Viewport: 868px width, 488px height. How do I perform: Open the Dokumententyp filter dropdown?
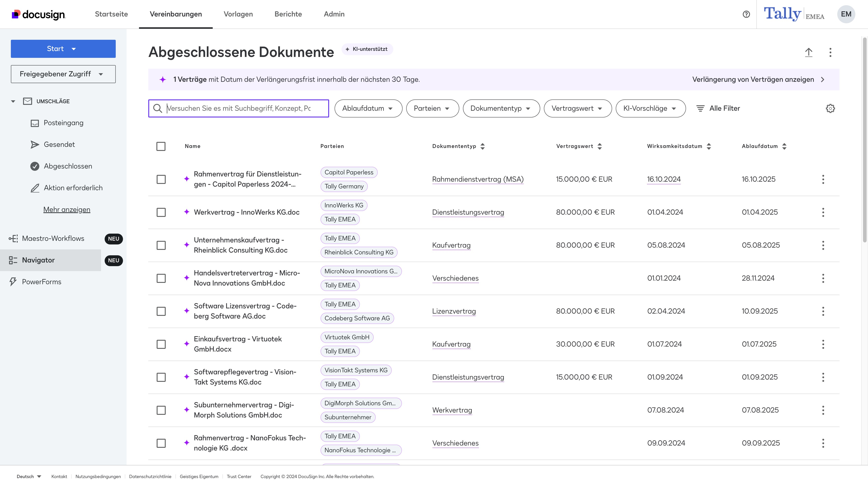tap(501, 108)
